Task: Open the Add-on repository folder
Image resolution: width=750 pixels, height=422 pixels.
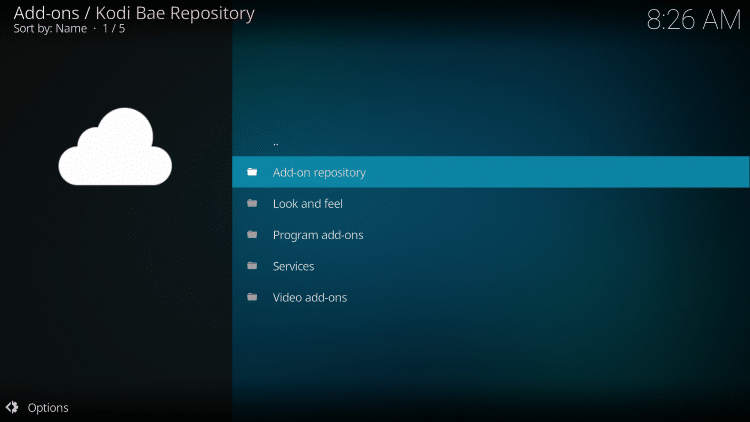Action: coord(491,172)
